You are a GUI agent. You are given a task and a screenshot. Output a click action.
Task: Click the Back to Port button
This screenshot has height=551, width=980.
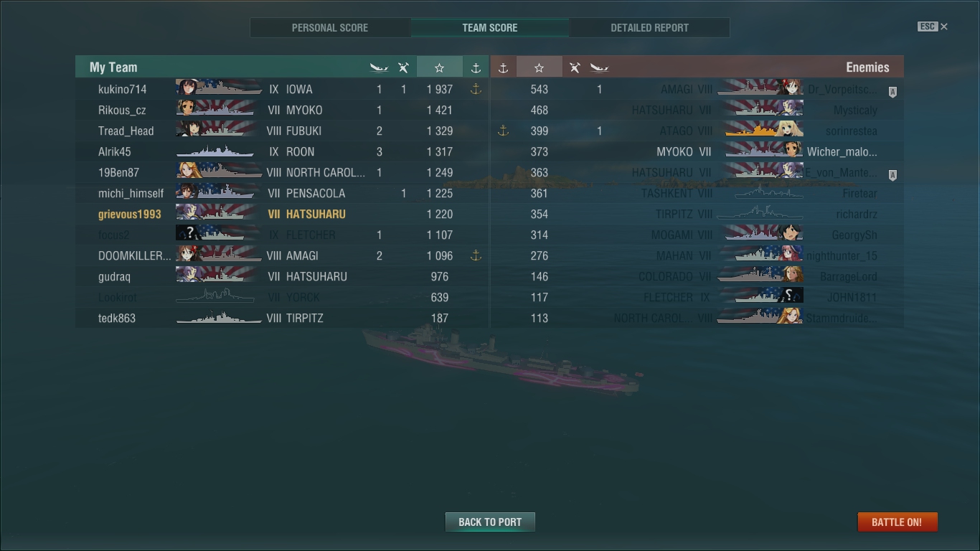click(x=490, y=522)
